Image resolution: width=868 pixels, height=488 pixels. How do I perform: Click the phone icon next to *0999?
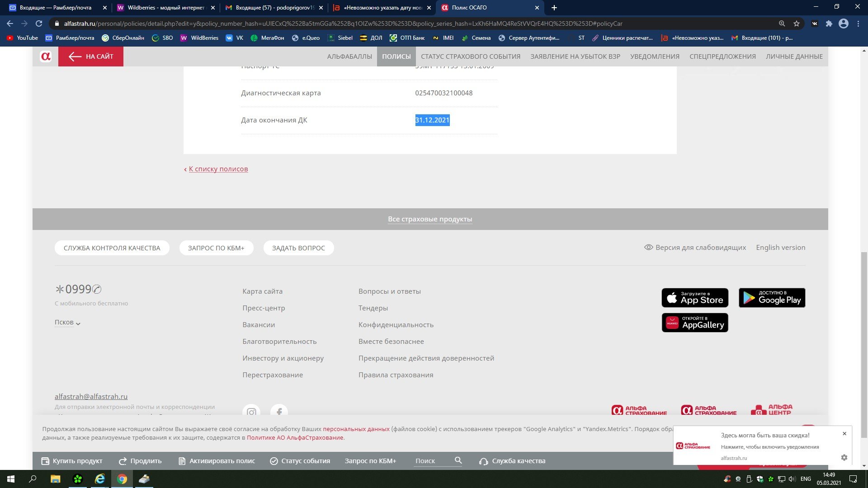coord(97,289)
